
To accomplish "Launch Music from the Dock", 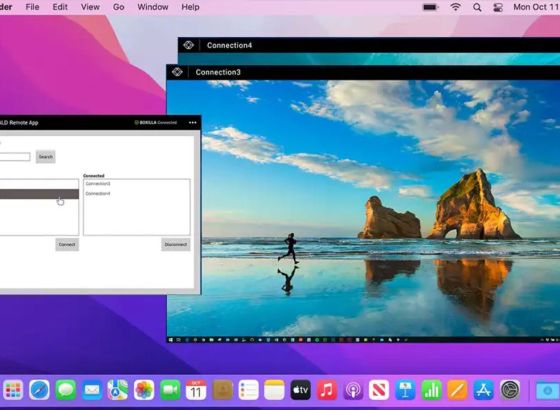I will click(327, 390).
